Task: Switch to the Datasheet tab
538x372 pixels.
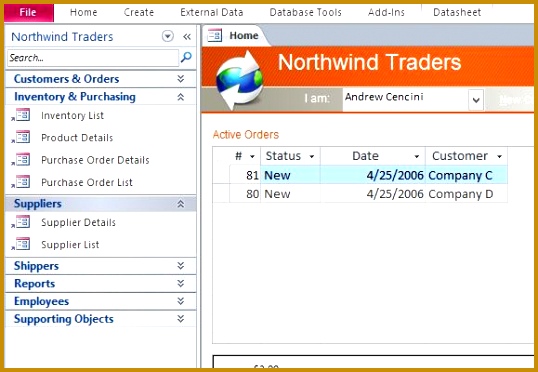Action: (457, 12)
